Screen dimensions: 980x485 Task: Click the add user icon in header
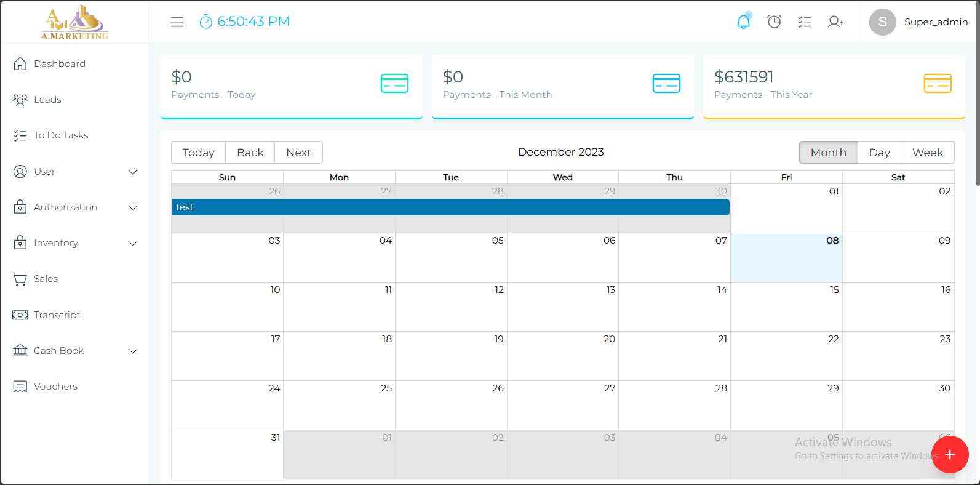point(835,22)
